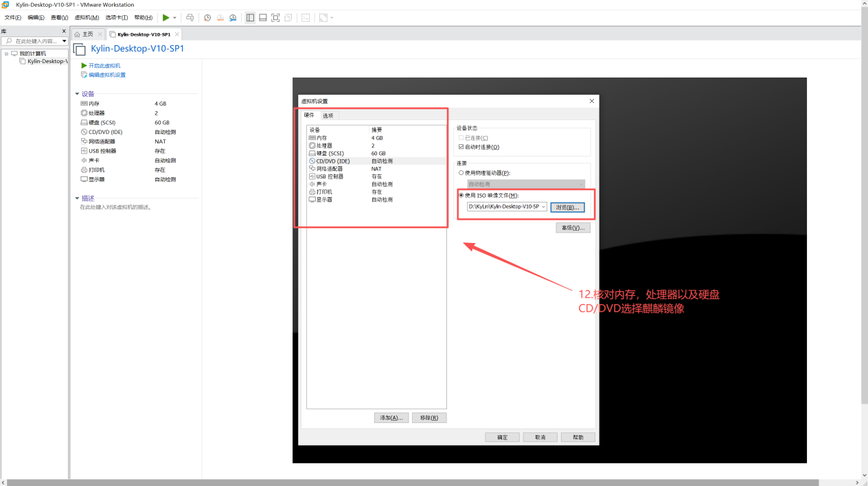The height and width of the screenshot is (486, 868).
Task: Collapse 我的计算机 tree node
Action: click(x=6, y=54)
